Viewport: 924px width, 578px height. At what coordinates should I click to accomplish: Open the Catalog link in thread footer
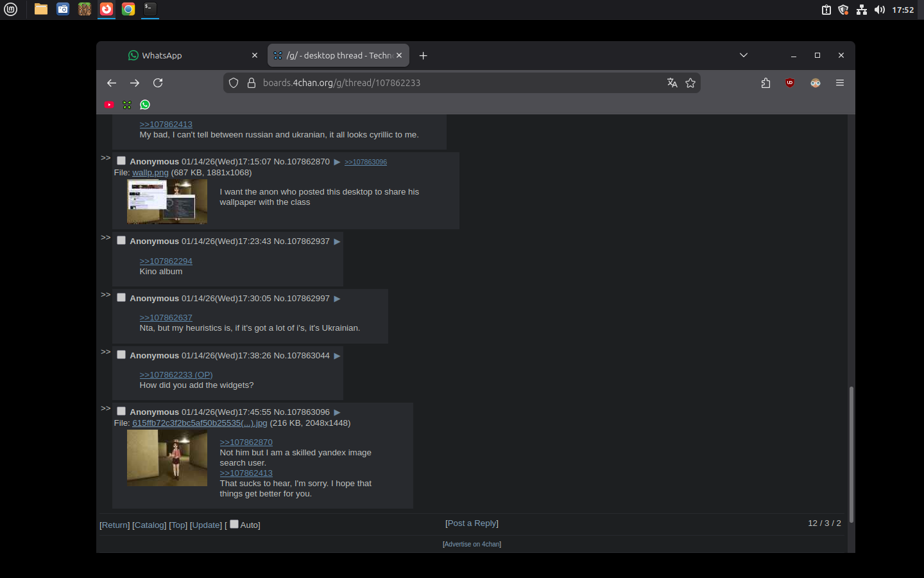click(x=150, y=525)
